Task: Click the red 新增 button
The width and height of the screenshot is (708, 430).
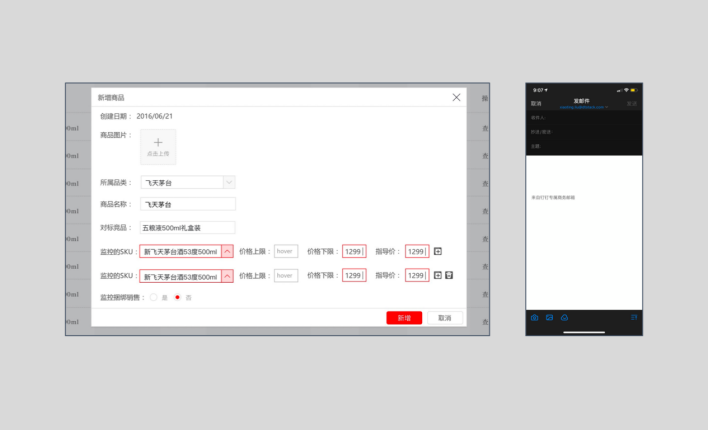Action: point(404,318)
